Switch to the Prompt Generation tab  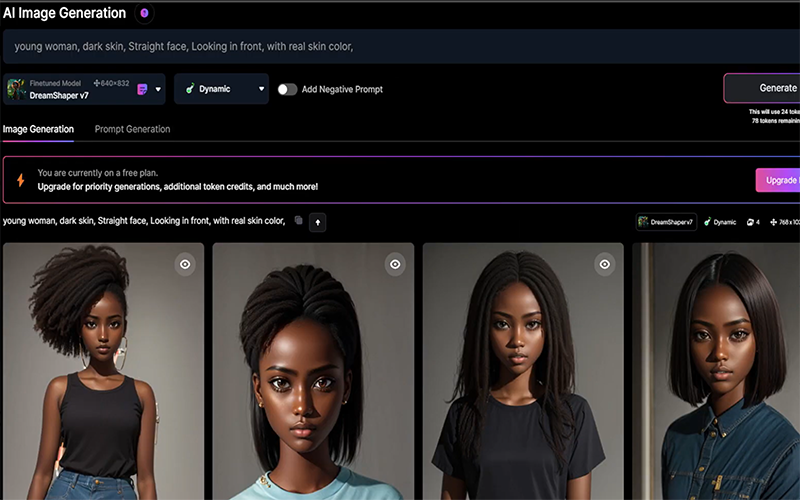(x=132, y=129)
